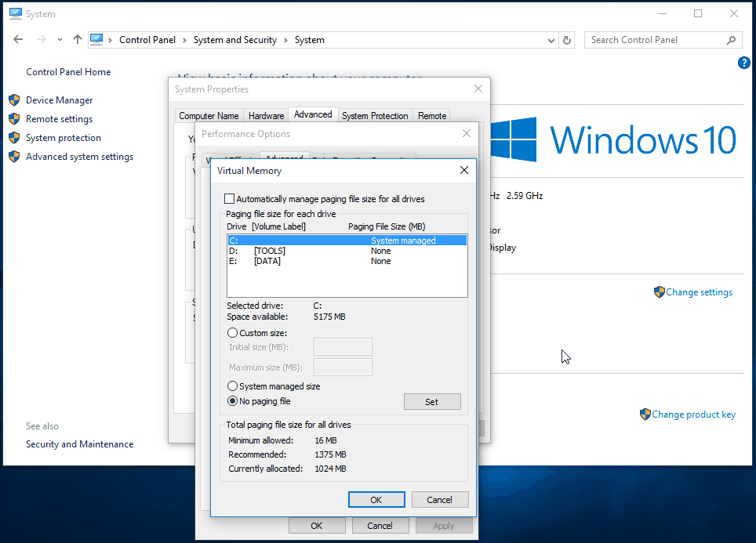Click the Remote settings shield icon

pos(14,118)
